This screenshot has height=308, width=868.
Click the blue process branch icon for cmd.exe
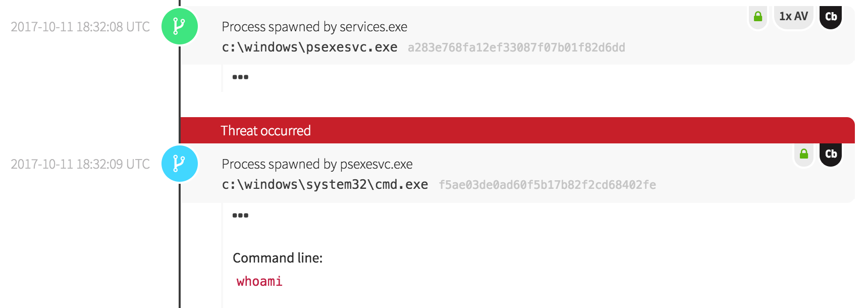point(179,164)
